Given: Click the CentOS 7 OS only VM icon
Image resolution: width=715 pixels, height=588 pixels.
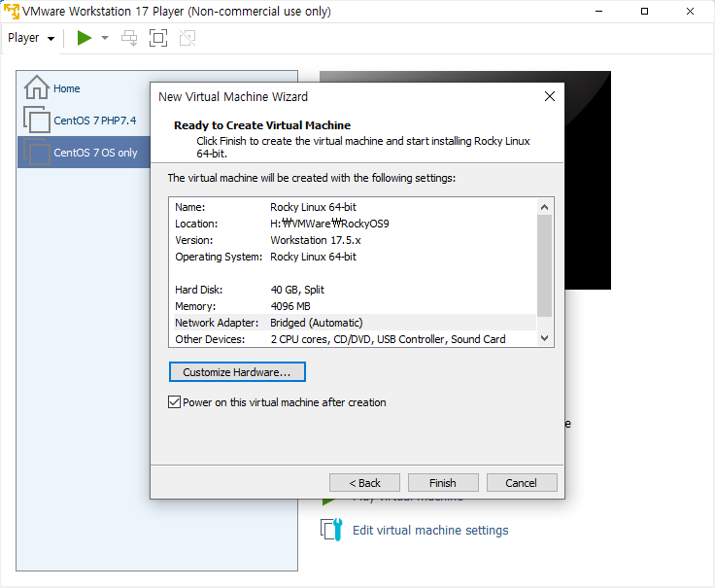Looking at the screenshot, I should 37,152.
